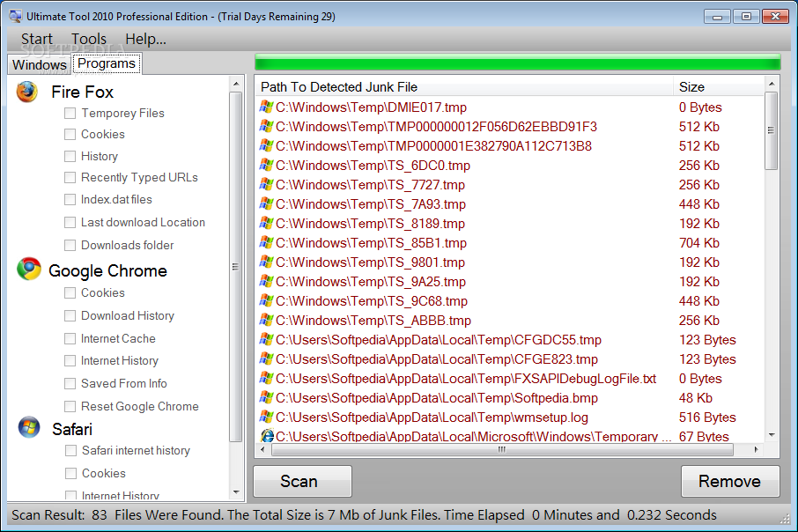Enable the Internet Cache checkbox
This screenshot has height=532, width=798.
click(x=70, y=338)
